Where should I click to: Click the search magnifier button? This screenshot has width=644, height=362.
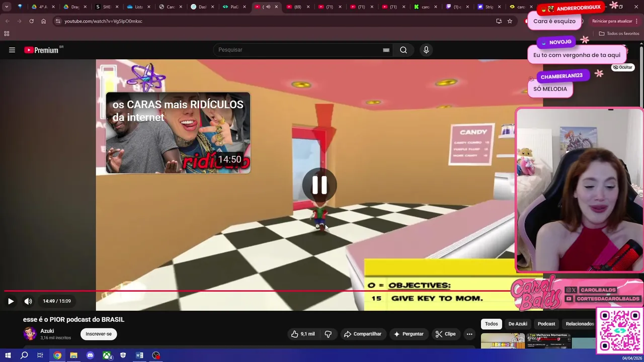[404, 50]
